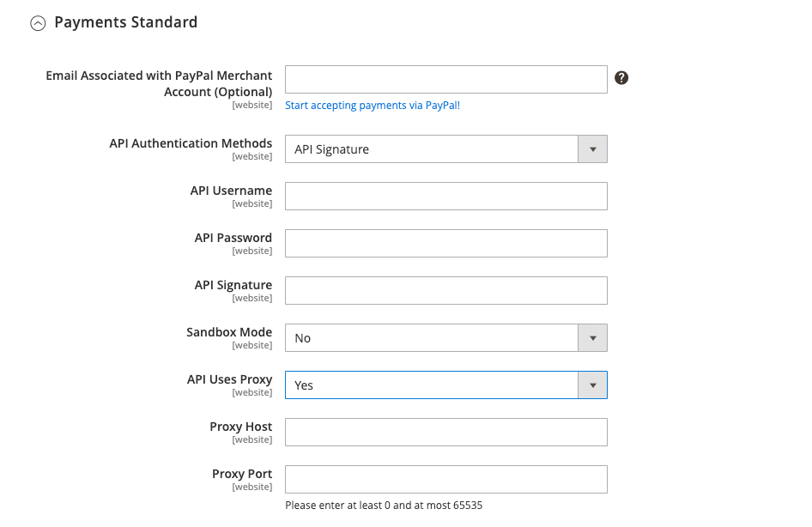Click the arrow on Sandbox Mode dropdown
This screenshot has height=527, width=812.
point(592,338)
